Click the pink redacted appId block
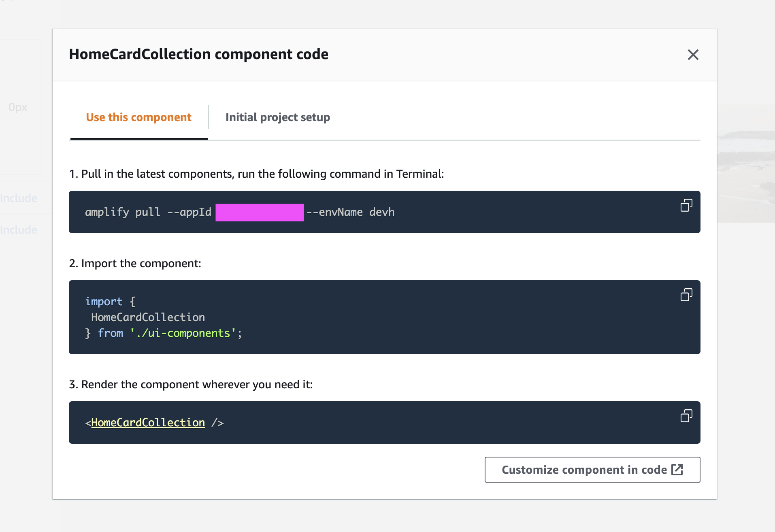775x532 pixels. click(x=260, y=213)
